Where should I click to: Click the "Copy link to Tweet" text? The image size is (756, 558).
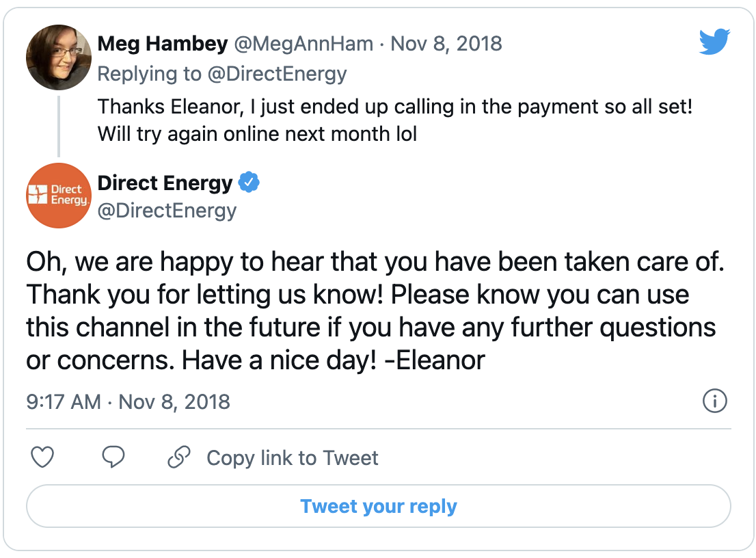[292, 457]
